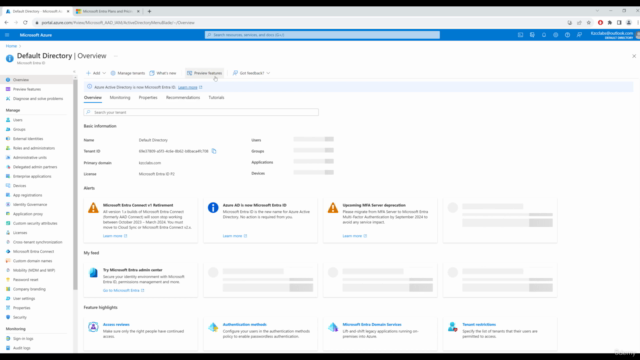This screenshot has width=640, height=360.
Task: Close the Default Directory blade
Action: pyautogui.click(x=634, y=56)
